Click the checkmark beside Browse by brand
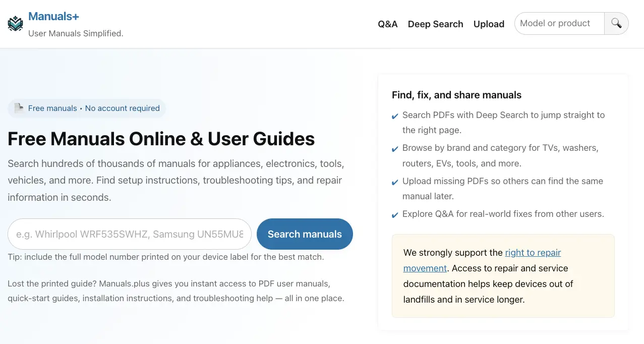The width and height of the screenshot is (644, 344). 395,149
